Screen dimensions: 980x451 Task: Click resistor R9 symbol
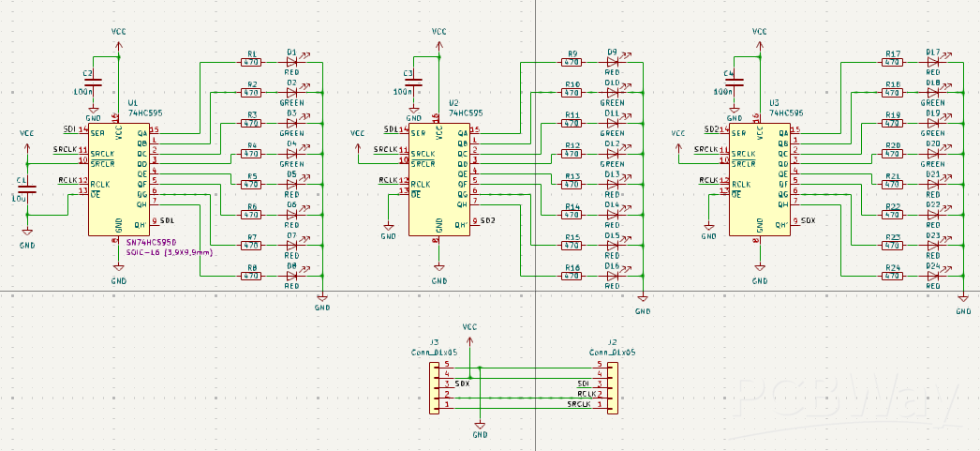tap(572, 62)
